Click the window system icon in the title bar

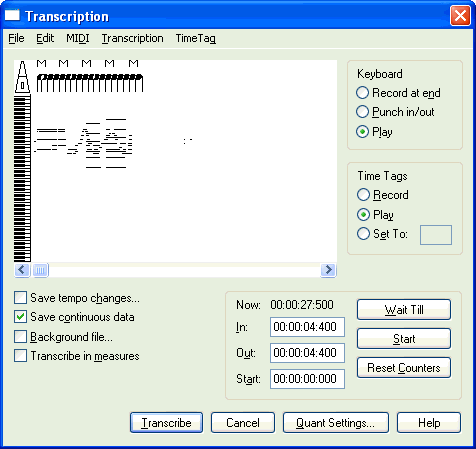tap(12, 16)
